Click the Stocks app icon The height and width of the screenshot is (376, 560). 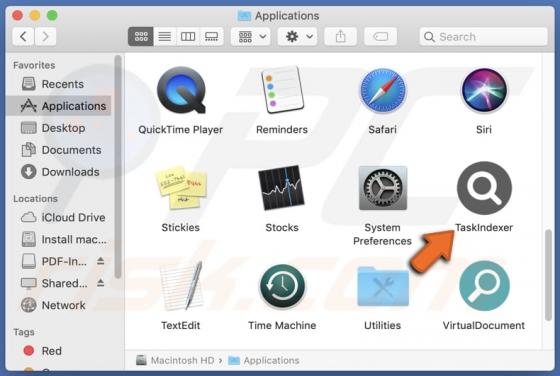point(281,188)
